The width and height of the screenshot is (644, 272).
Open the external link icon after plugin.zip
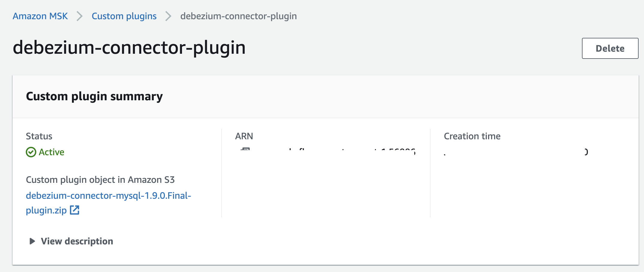pyautogui.click(x=75, y=210)
